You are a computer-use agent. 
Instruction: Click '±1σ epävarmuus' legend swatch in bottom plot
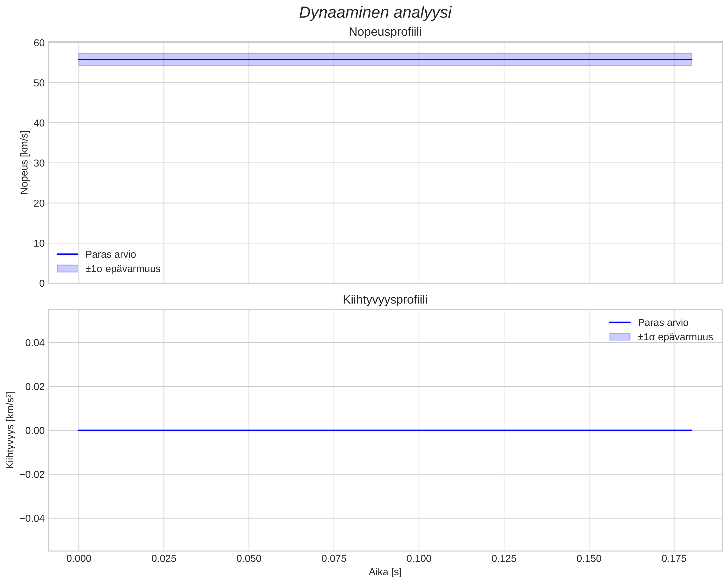tap(620, 337)
